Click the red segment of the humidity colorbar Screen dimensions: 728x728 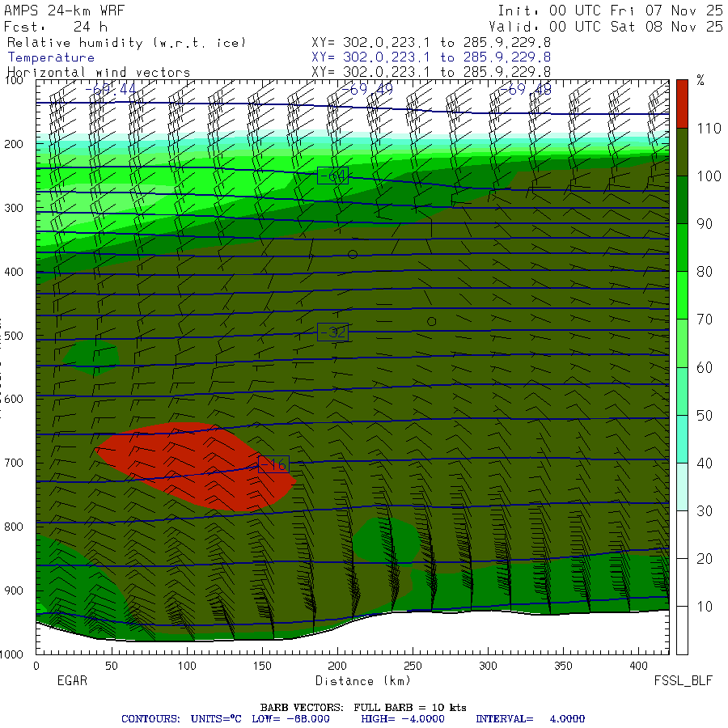coord(682,104)
